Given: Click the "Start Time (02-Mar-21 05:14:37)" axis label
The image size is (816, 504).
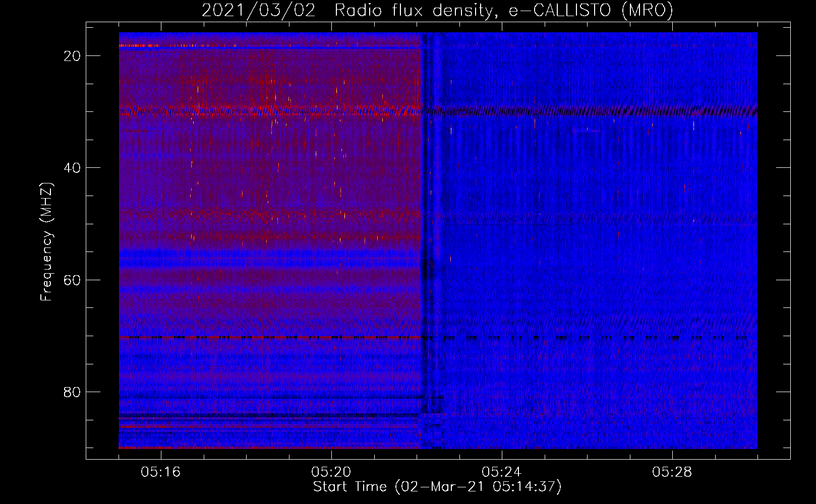Looking at the screenshot, I should tap(437, 487).
